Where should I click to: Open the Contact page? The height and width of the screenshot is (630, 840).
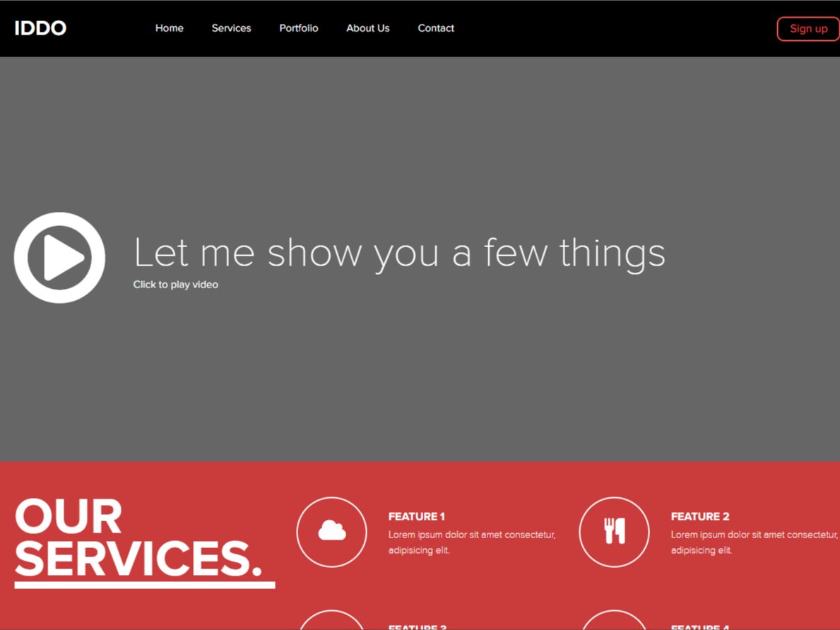(435, 28)
